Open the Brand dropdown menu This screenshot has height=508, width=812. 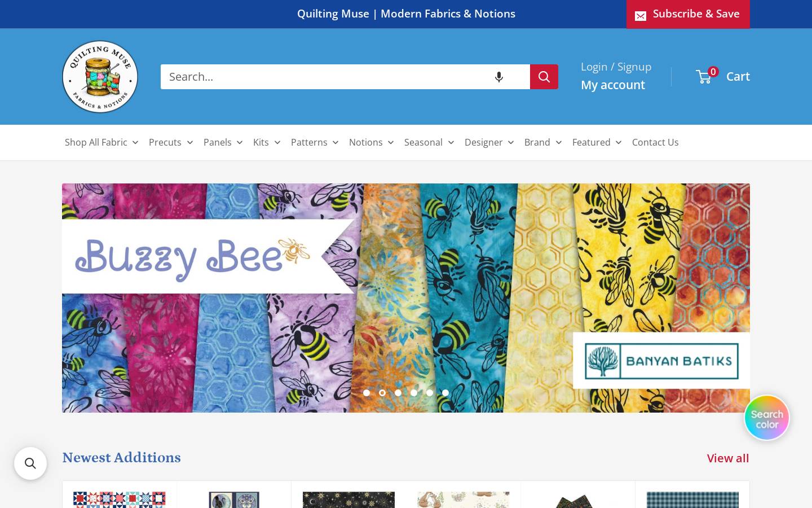(543, 142)
